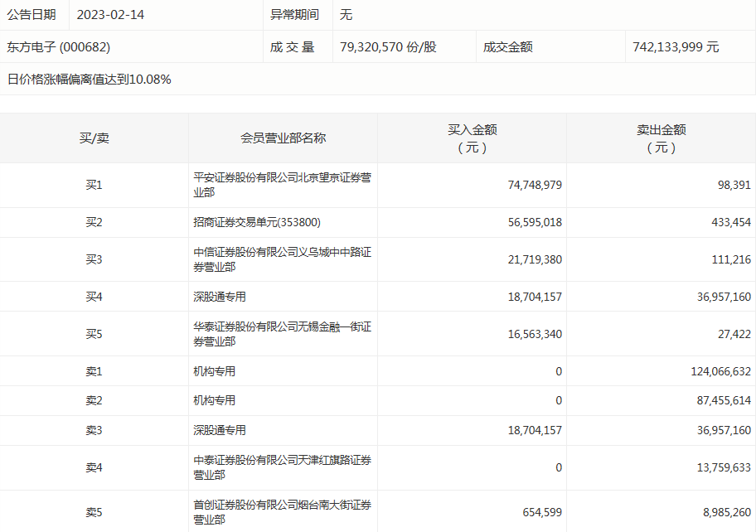The width and height of the screenshot is (756, 532).
Task: Select sell amount 8,985,260
Action: (x=727, y=512)
